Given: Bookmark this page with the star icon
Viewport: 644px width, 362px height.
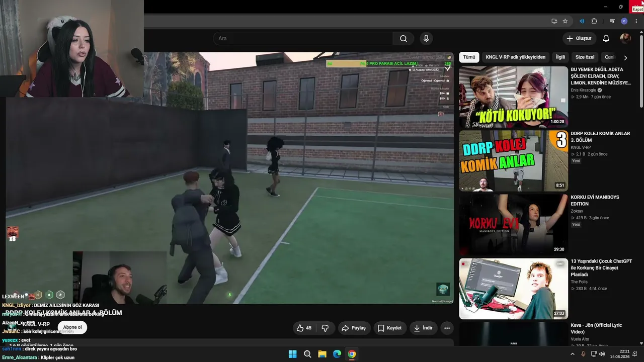Looking at the screenshot, I should 565,21.
